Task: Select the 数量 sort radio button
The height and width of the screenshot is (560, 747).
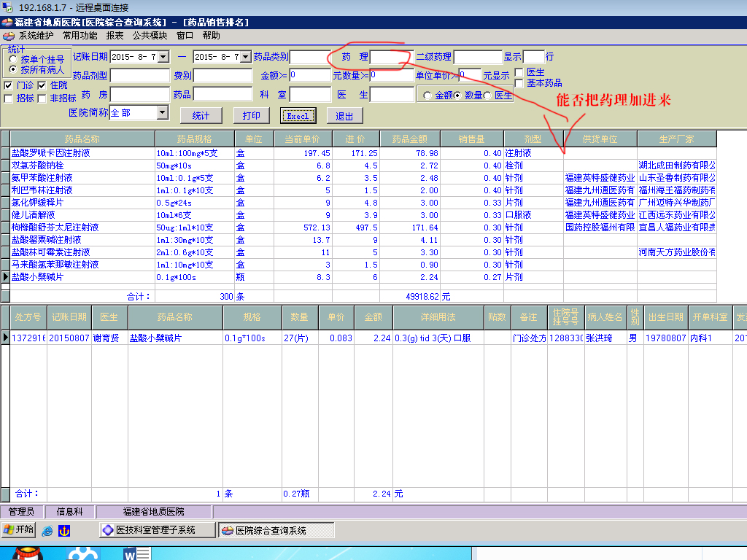Action: pos(457,96)
